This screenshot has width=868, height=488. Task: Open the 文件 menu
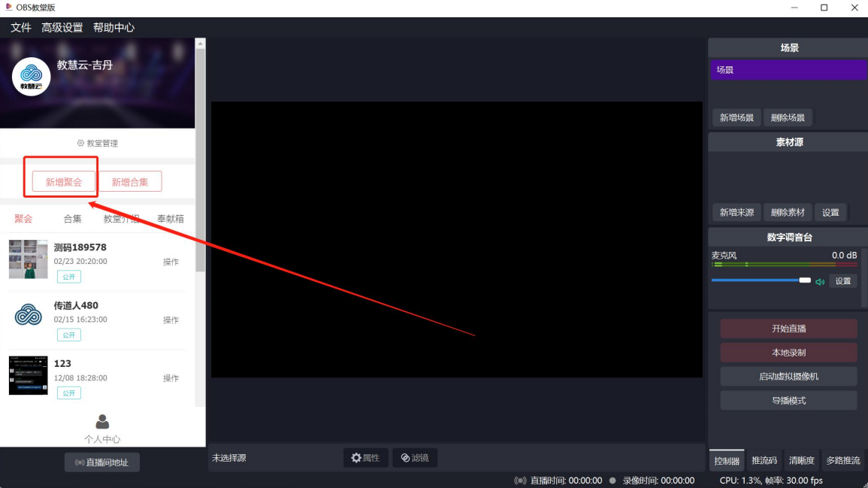(20, 27)
